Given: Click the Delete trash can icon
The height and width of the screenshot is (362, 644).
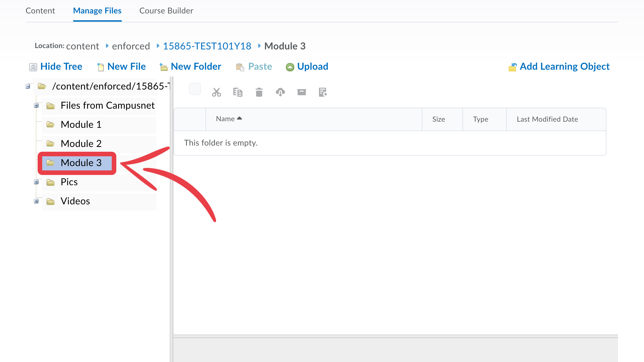Looking at the screenshot, I should point(259,92).
